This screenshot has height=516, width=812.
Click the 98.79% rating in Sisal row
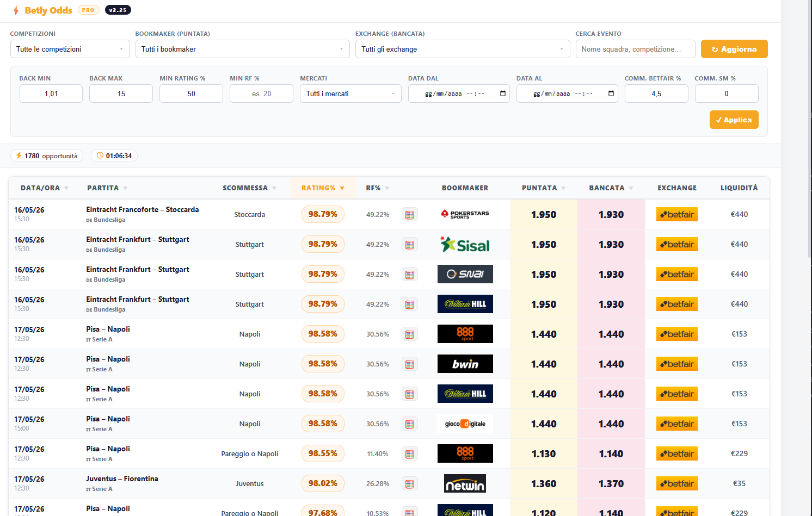tap(323, 244)
